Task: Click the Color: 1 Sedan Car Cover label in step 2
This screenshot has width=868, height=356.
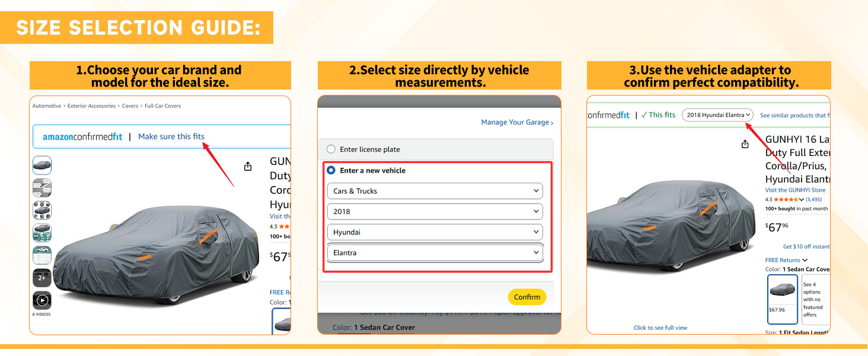Action: pyautogui.click(x=374, y=328)
